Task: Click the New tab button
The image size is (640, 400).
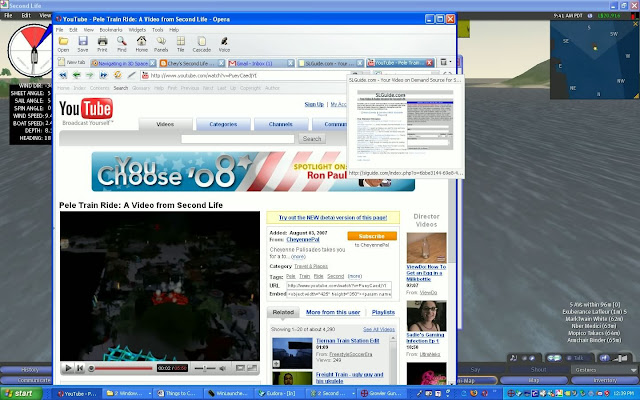Action: coord(72,62)
